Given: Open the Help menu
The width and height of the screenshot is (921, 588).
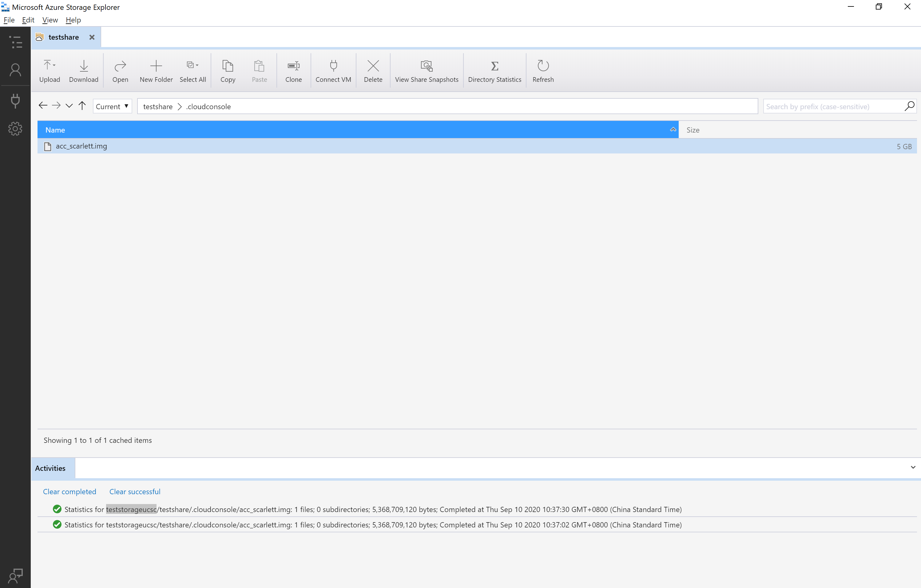Looking at the screenshot, I should coord(73,20).
